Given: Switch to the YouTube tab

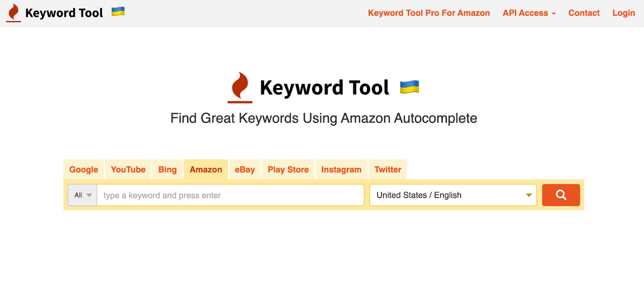Looking at the screenshot, I should [x=128, y=169].
